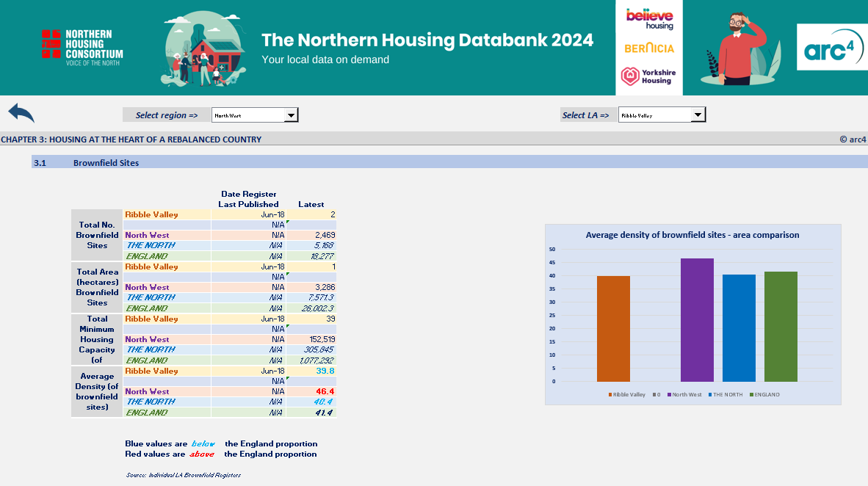Click the purple North West chart bar
Image resolution: width=868 pixels, height=486 pixels.
pos(697,319)
